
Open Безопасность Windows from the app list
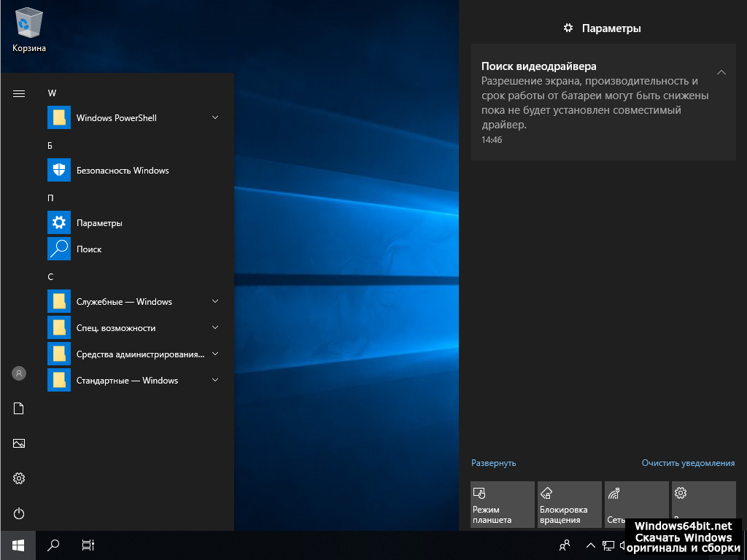click(x=122, y=171)
